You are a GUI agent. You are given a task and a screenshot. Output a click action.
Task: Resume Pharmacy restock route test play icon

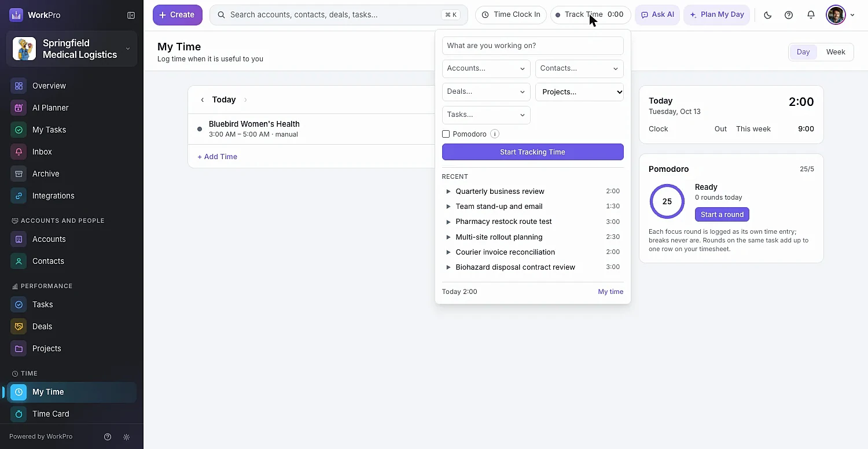pyautogui.click(x=448, y=222)
